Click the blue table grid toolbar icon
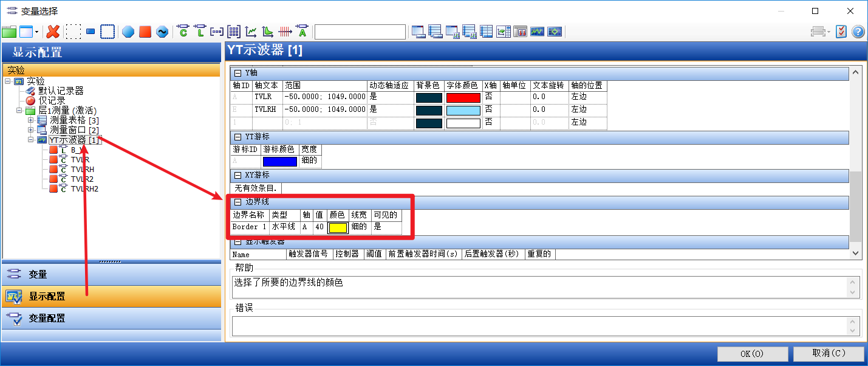This screenshot has width=868, height=366. 486,32
